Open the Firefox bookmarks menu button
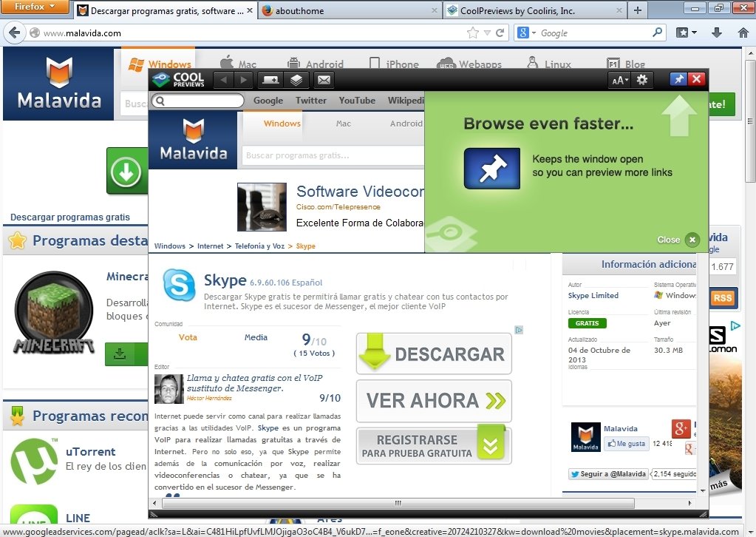Image resolution: width=756 pixels, height=537 pixels. coord(686,33)
